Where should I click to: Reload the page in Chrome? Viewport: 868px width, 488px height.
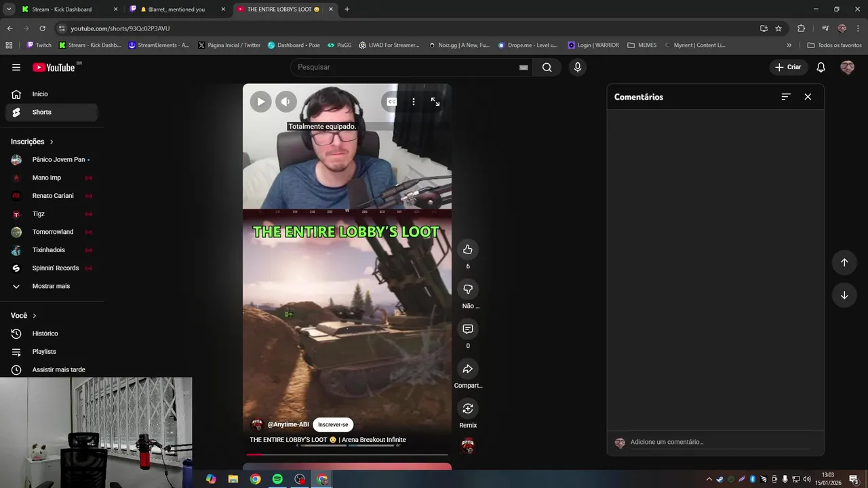coord(42,28)
